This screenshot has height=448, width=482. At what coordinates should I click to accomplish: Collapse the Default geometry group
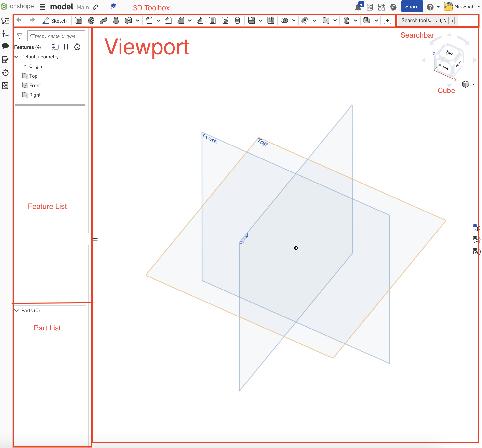[17, 57]
